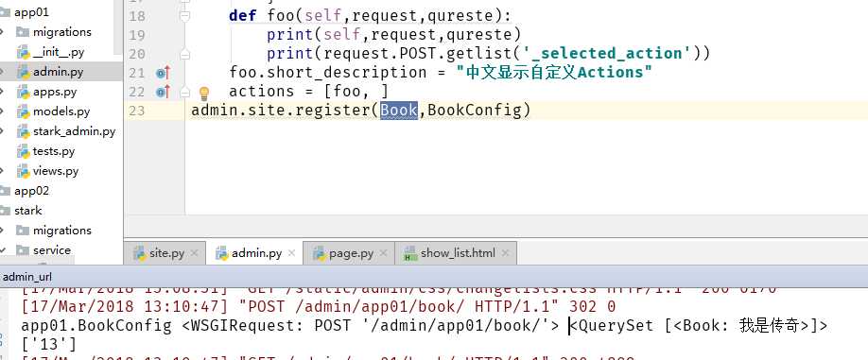Click the Python icon on page.py tab
This screenshot has width=868, height=360.
tap(320, 253)
